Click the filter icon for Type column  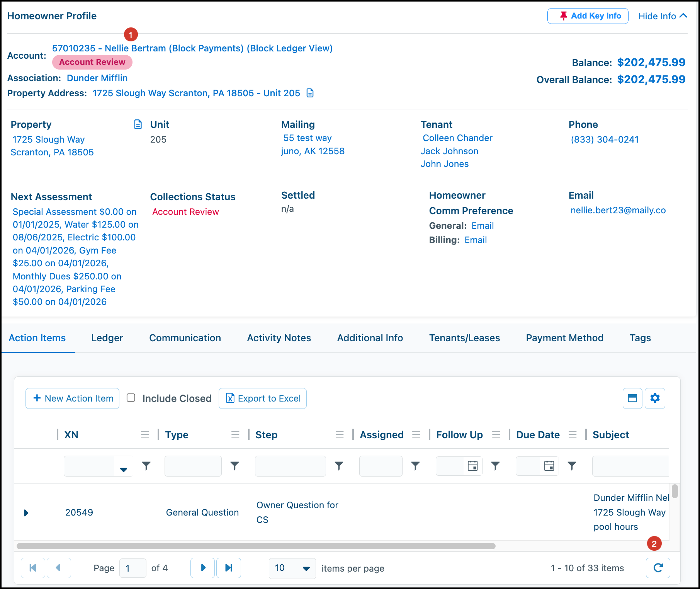pyautogui.click(x=234, y=466)
